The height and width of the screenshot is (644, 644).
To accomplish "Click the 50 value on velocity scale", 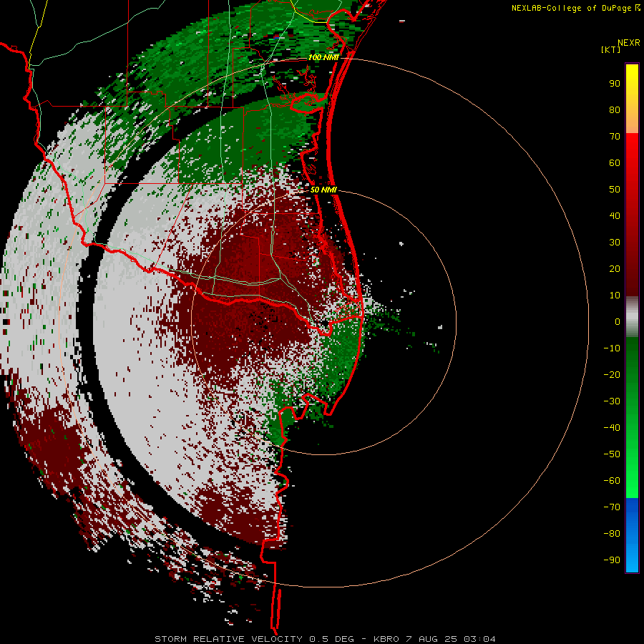I will point(615,190).
